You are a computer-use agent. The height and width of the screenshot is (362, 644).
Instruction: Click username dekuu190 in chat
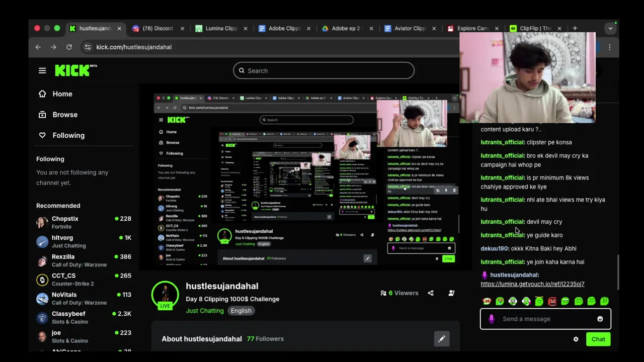click(x=494, y=248)
